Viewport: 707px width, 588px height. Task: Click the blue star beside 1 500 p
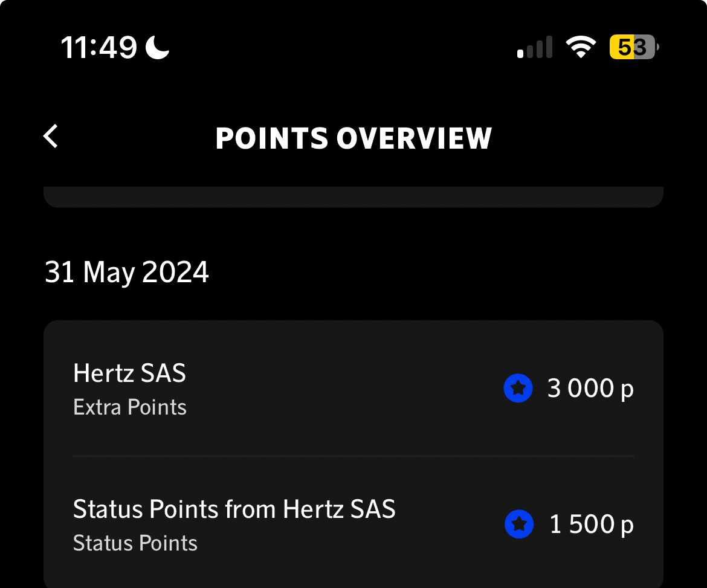[519, 524]
